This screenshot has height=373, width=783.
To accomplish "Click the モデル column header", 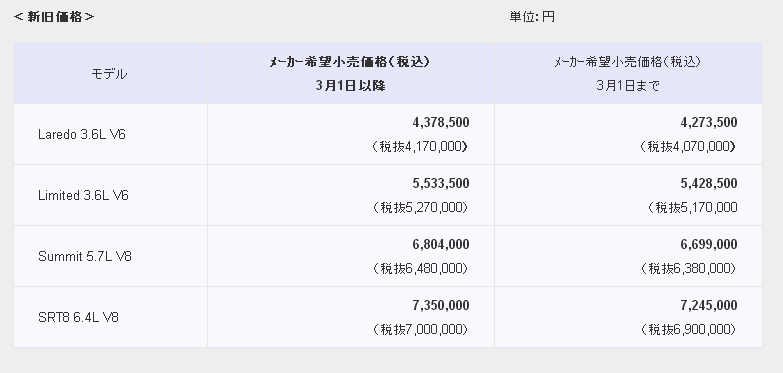I will [x=109, y=74].
